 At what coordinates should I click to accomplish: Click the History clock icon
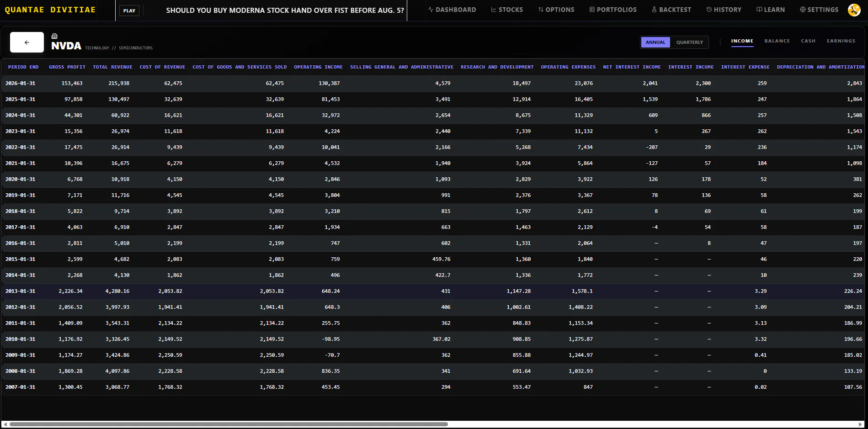[709, 10]
